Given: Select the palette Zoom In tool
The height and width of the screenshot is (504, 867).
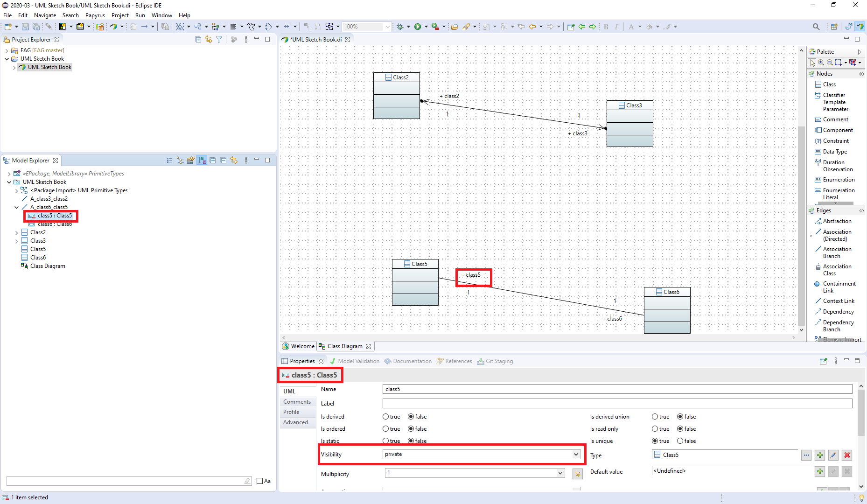Looking at the screenshot, I should click(x=821, y=62).
